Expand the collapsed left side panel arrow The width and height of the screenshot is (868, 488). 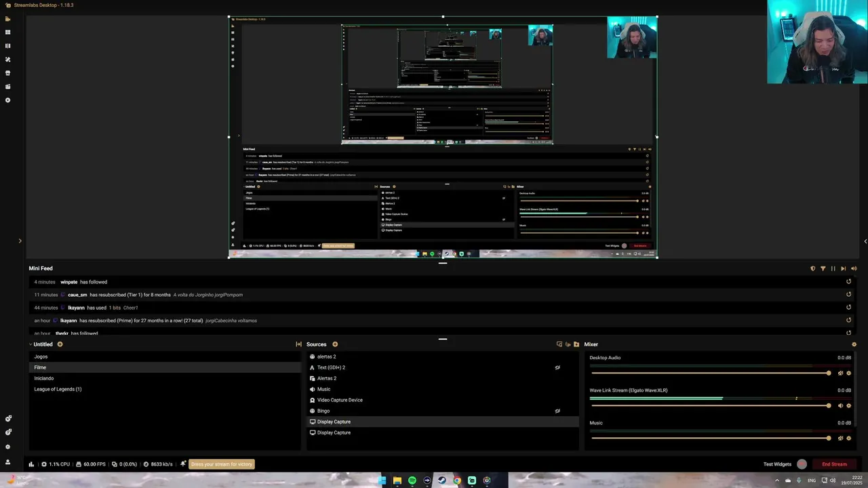[x=20, y=241]
